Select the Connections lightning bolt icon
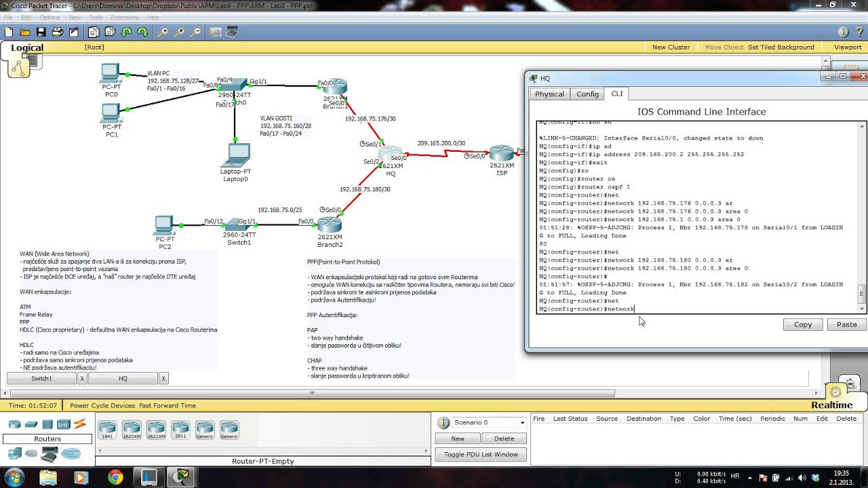 [x=80, y=424]
